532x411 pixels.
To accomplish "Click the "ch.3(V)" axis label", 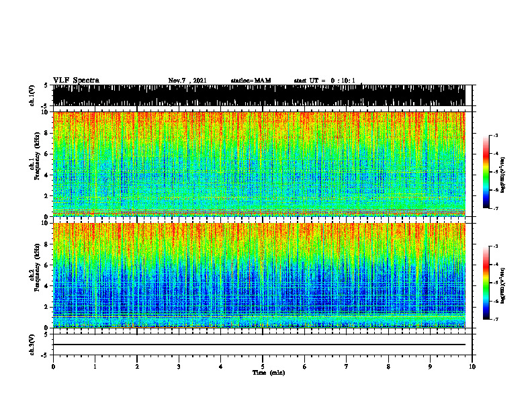I will (32, 345).
